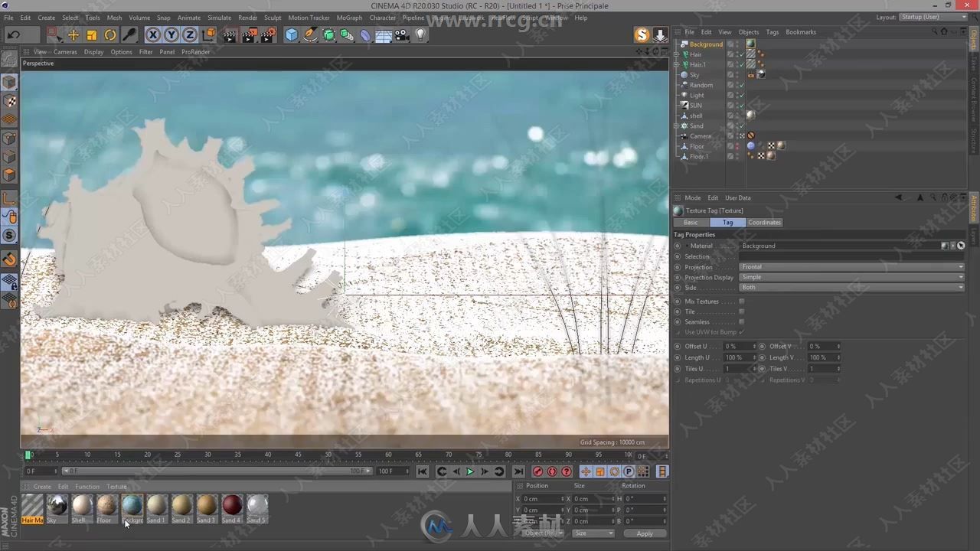Open the viewport Cameras menu

(x=65, y=52)
